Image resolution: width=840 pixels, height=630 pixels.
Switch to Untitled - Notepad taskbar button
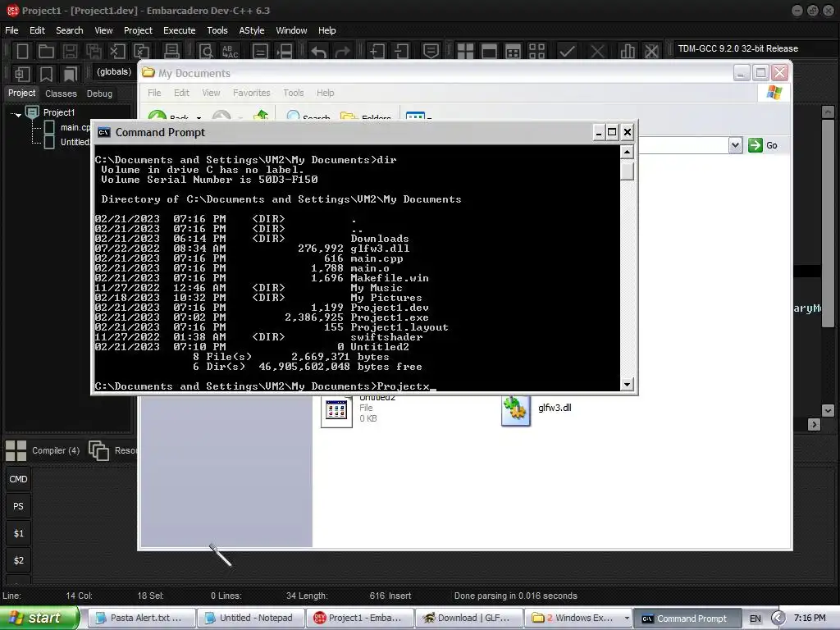click(x=250, y=619)
